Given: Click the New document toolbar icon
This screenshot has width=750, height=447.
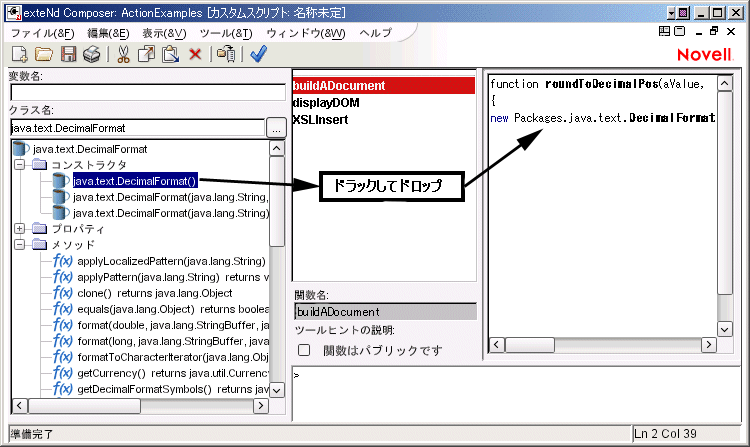Looking at the screenshot, I should pos(20,54).
